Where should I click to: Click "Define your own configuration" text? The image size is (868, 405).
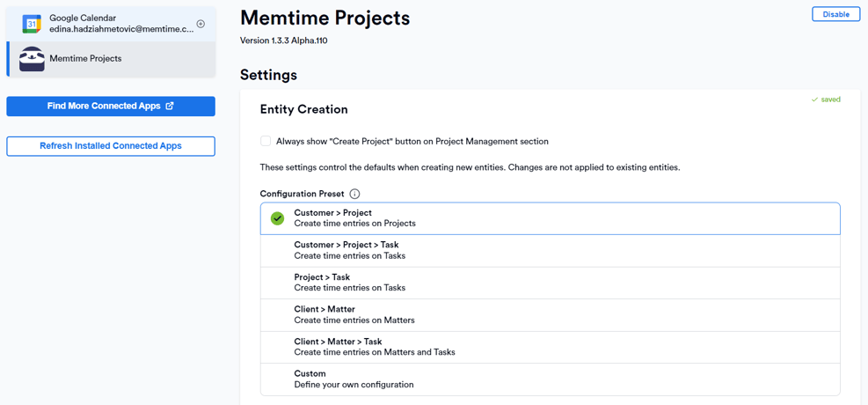354,384
